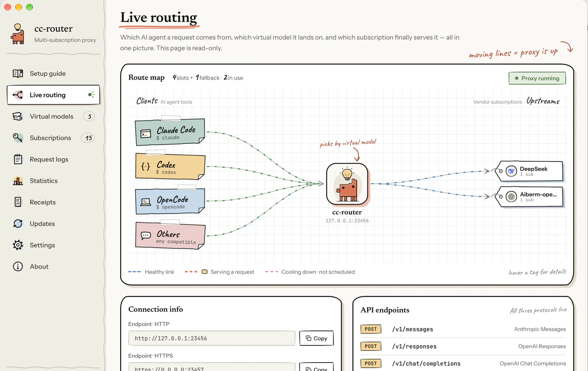Go to Setup guide page
Image resolution: width=588 pixels, height=371 pixels.
point(53,73)
